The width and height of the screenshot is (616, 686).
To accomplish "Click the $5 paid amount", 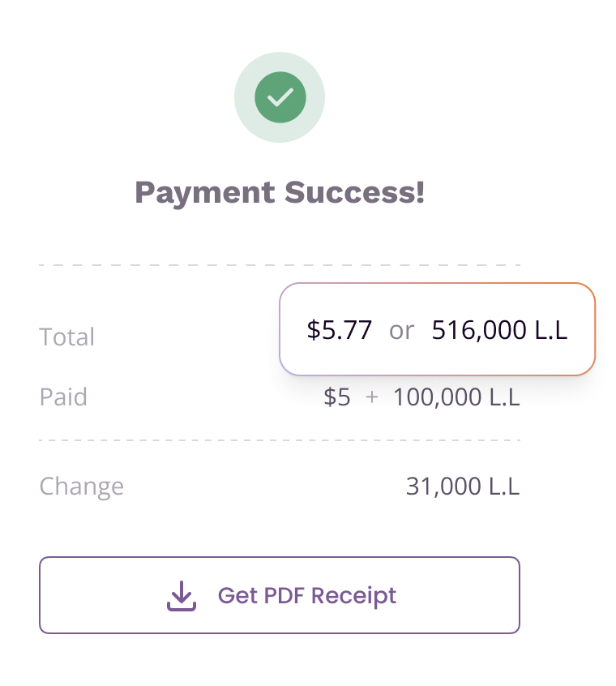I will click(337, 397).
